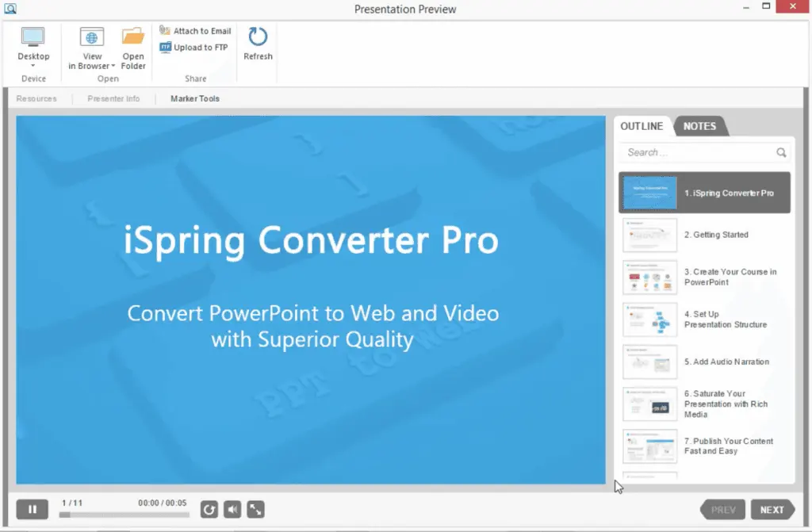
Task: Click the search magnifier icon
Action: [781, 152]
